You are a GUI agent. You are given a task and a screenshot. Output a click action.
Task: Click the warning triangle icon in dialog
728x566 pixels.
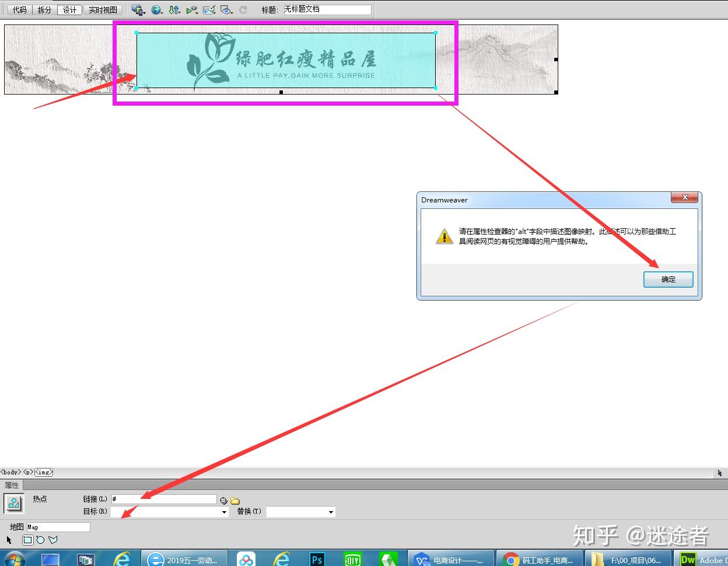pyautogui.click(x=444, y=236)
